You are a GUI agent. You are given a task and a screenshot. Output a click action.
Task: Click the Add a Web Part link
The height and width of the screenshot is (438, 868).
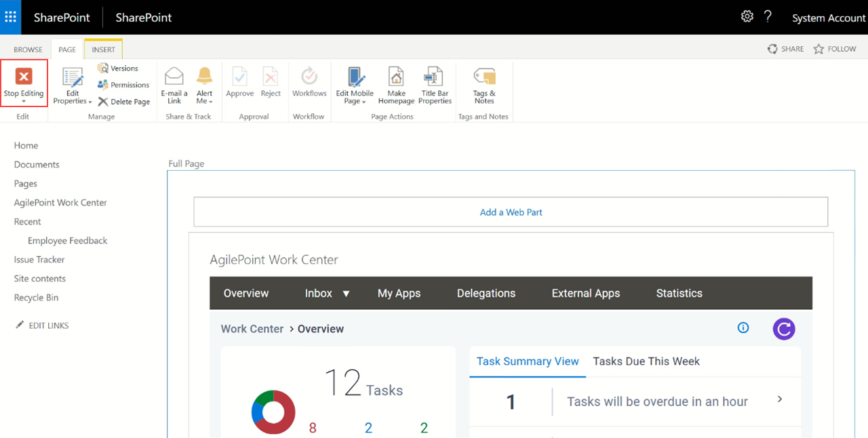pyautogui.click(x=511, y=212)
